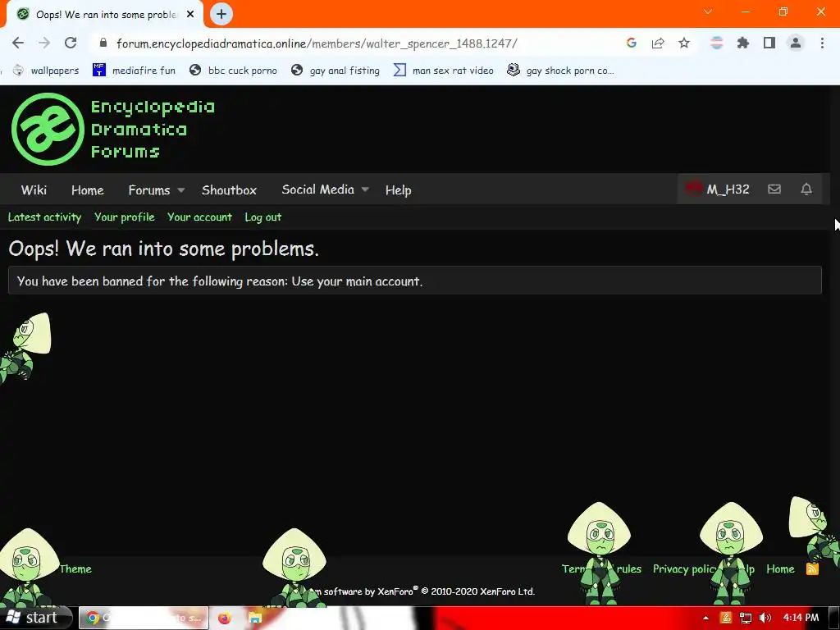Open the Shoutbox nav item
The height and width of the screenshot is (630, 840).
coord(230,189)
